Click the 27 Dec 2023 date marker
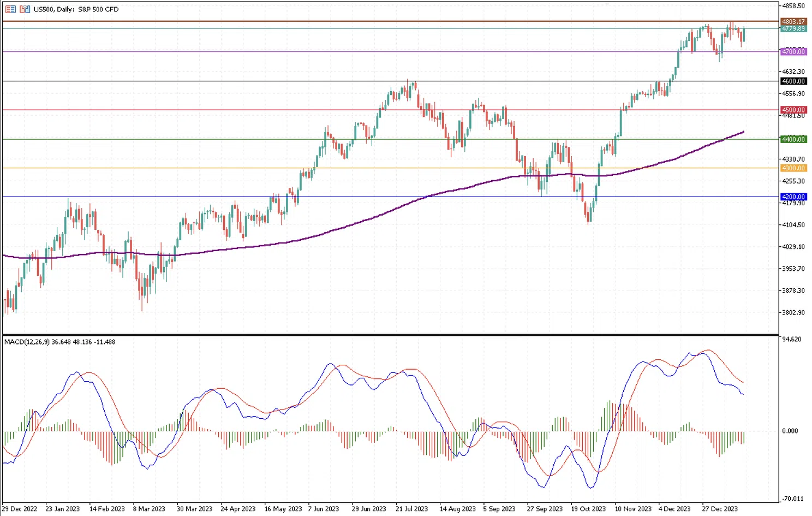Screen dimensions: 812x516 point(719,509)
